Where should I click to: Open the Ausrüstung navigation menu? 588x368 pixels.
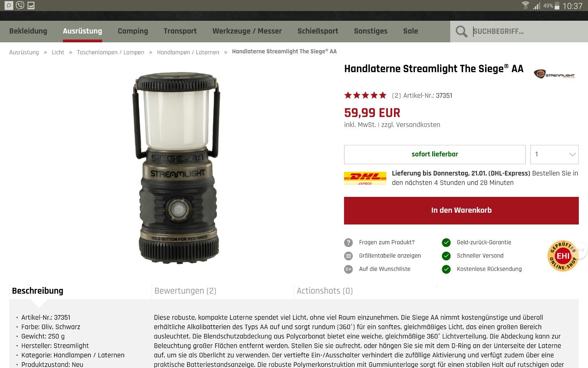click(82, 31)
